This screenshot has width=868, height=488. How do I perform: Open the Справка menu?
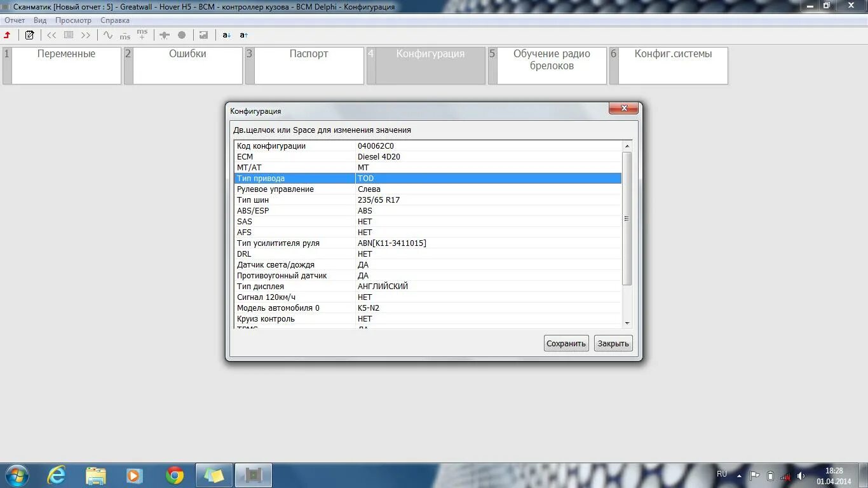pos(115,20)
